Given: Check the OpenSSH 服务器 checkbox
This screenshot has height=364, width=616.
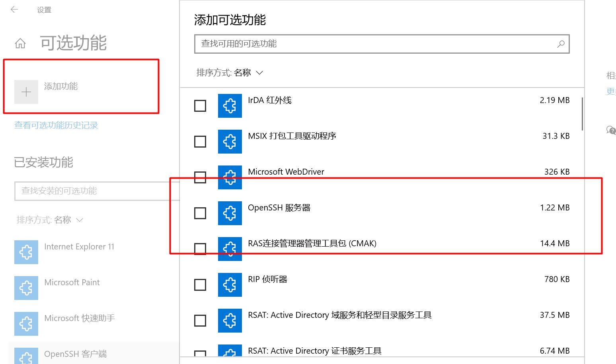Looking at the screenshot, I should pos(200,213).
